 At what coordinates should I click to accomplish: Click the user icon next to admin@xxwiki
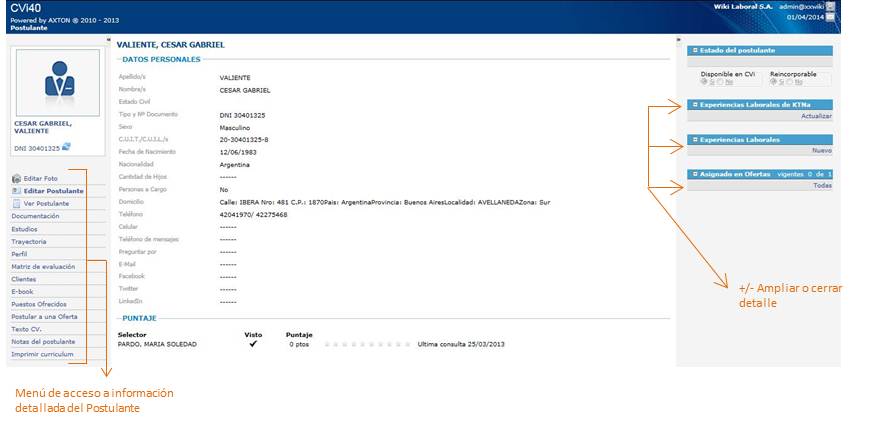[x=831, y=6]
